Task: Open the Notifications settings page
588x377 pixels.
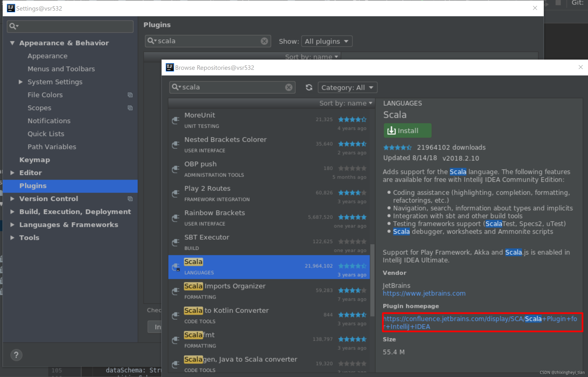Action: (x=49, y=121)
